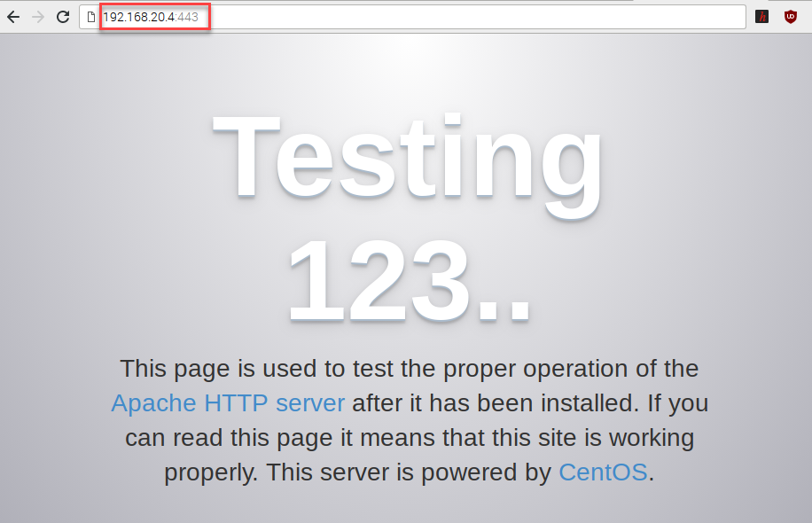Follow the Apache HTTP server link

[228, 402]
